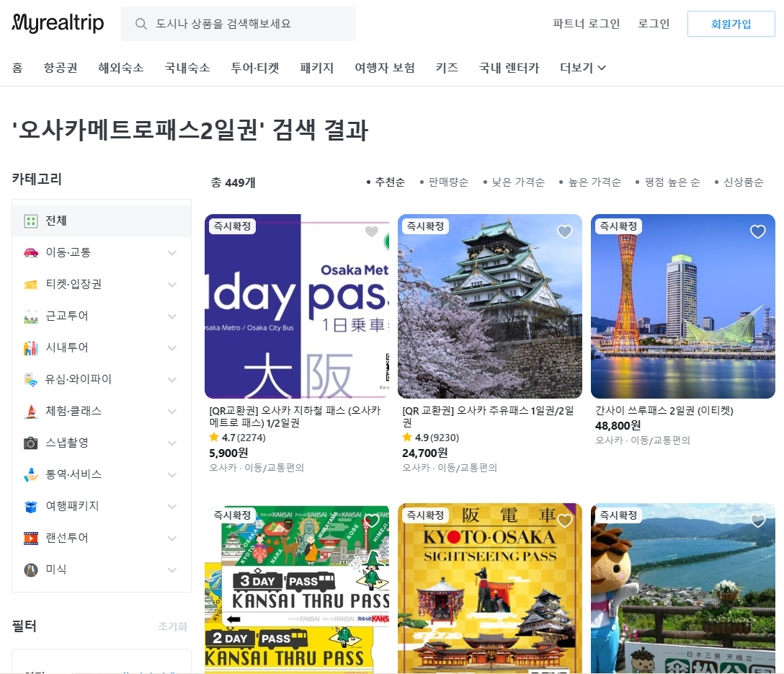Click the ticket icon for 티켓·입장권
This screenshot has width=784, height=674.
tap(31, 285)
